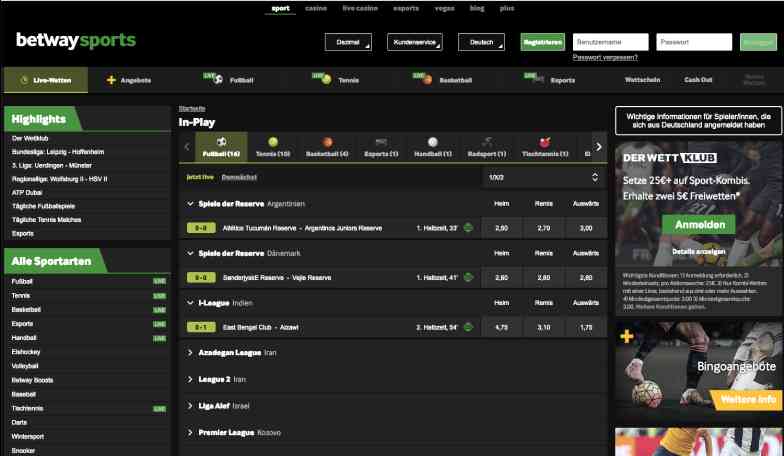The width and height of the screenshot is (784, 456).
Task: Click LIVE badge next to Tischtennis in sidebar
Action: [x=160, y=409]
